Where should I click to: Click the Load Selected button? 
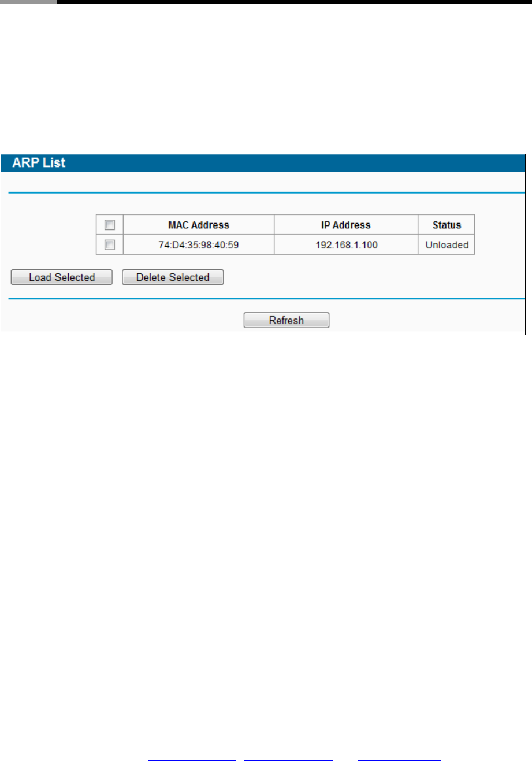coord(62,277)
